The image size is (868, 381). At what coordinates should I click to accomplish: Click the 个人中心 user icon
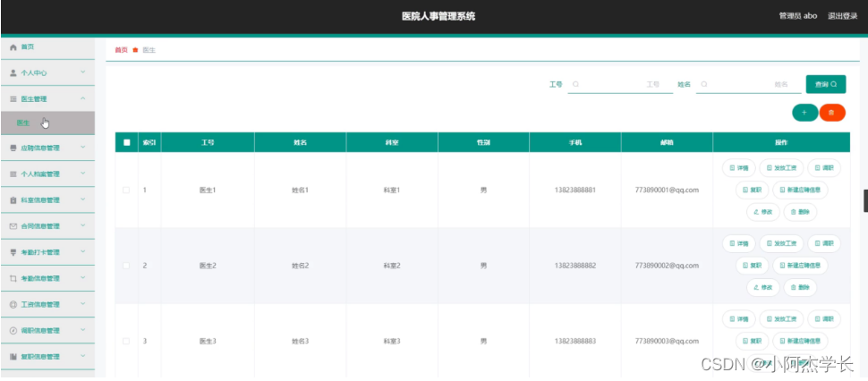point(13,72)
